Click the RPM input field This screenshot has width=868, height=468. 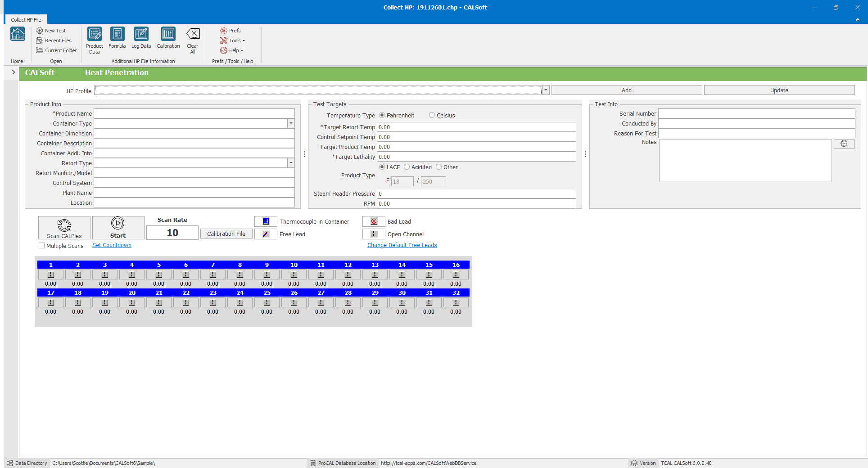pos(476,203)
